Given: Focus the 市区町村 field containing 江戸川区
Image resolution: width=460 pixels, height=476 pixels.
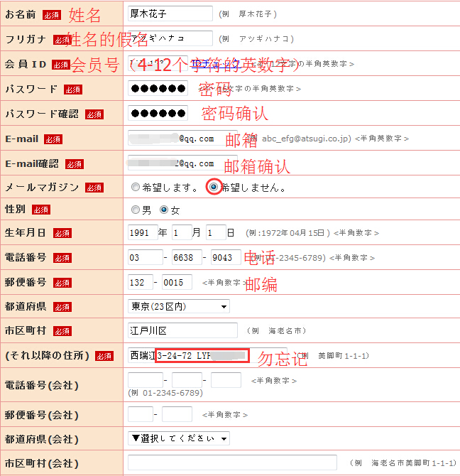Looking at the screenshot, I should [x=182, y=330].
